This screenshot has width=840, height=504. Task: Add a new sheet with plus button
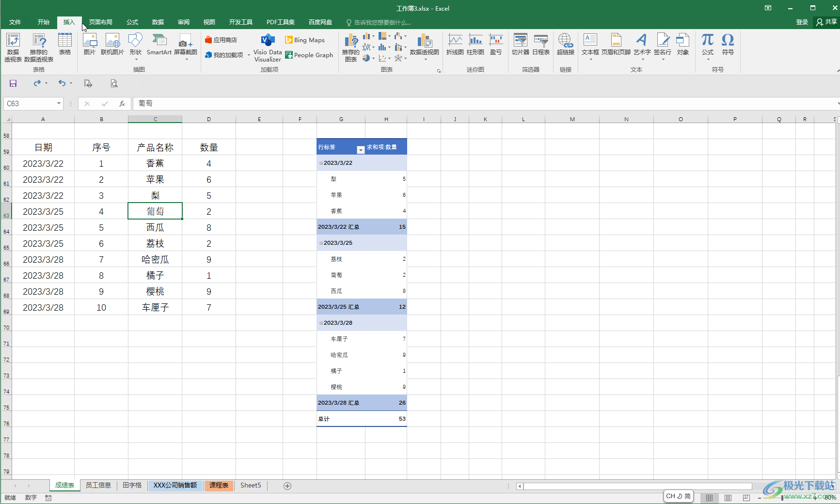tap(287, 486)
